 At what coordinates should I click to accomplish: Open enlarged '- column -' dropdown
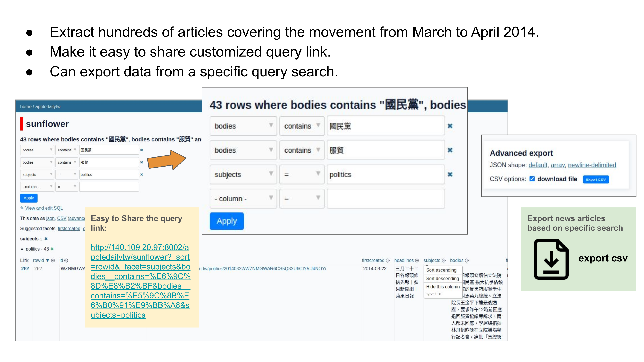pyautogui.click(x=243, y=199)
